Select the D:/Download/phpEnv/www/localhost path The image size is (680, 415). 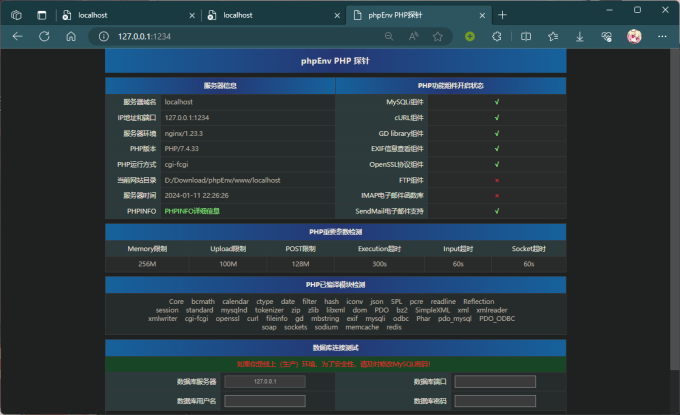pos(222,180)
